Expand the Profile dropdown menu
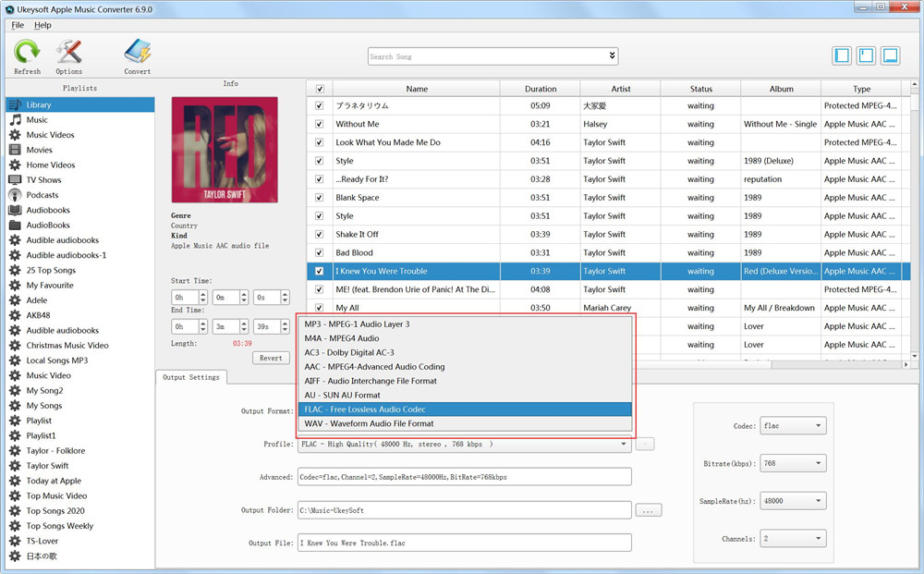This screenshot has height=574, width=924. (x=624, y=445)
